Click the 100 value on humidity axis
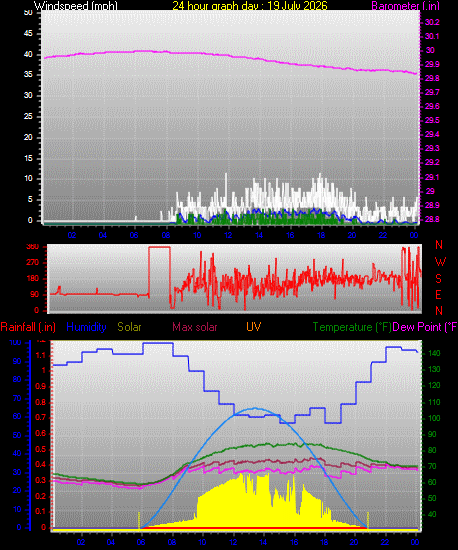The height and width of the screenshot is (550, 458). tap(15, 342)
